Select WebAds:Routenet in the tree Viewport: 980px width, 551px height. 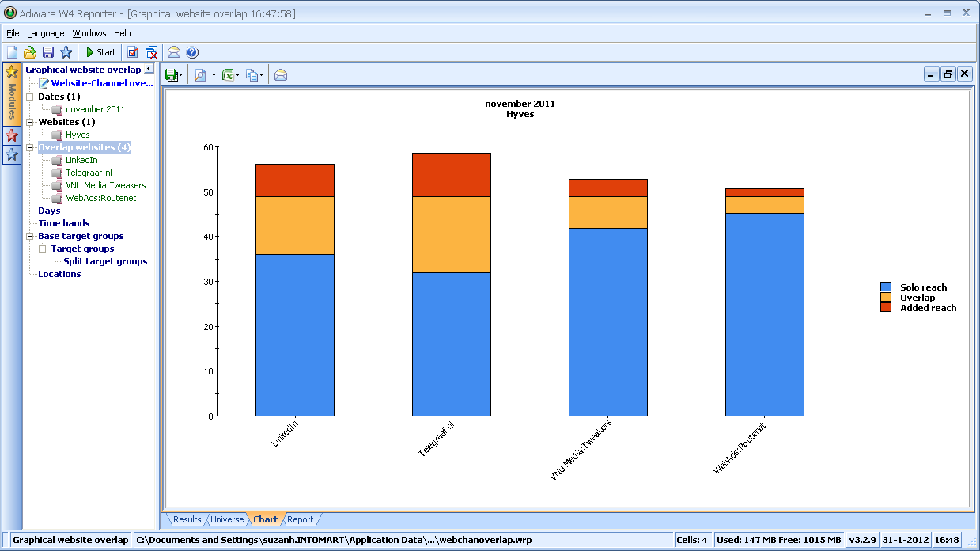tap(101, 198)
